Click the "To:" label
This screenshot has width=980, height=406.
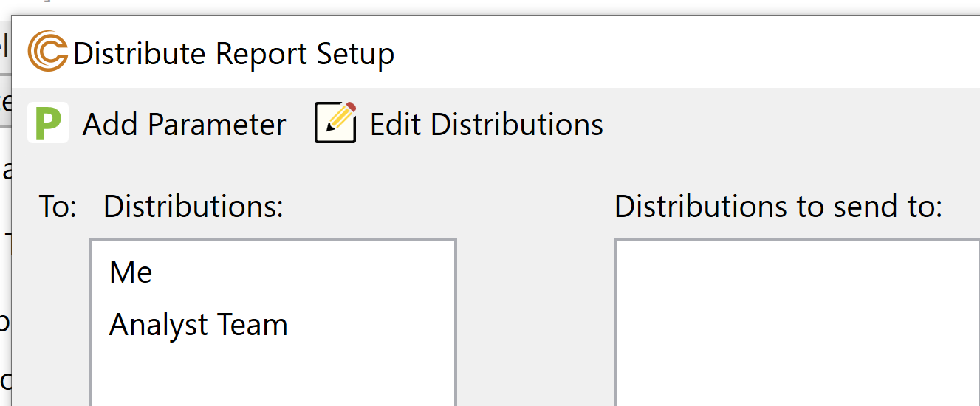coord(58,207)
